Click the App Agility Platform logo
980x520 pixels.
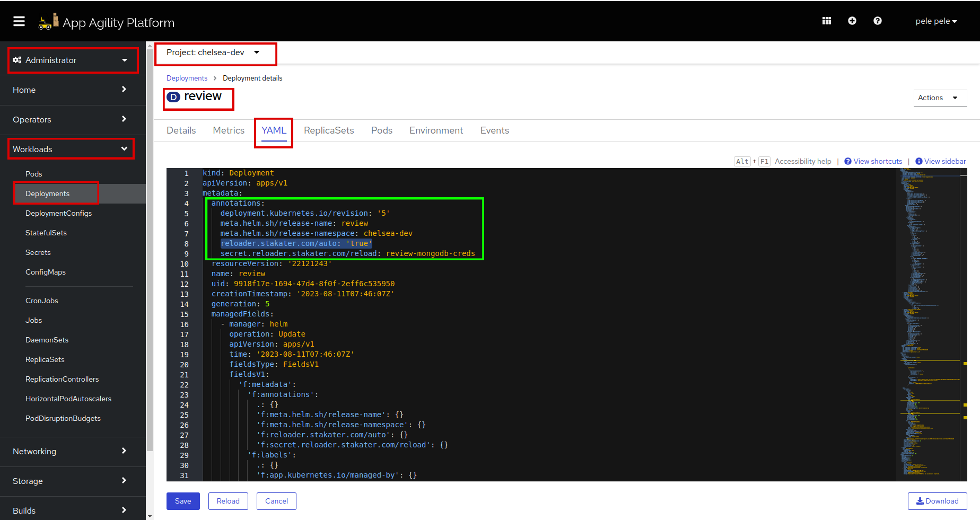pyautogui.click(x=107, y=22)
